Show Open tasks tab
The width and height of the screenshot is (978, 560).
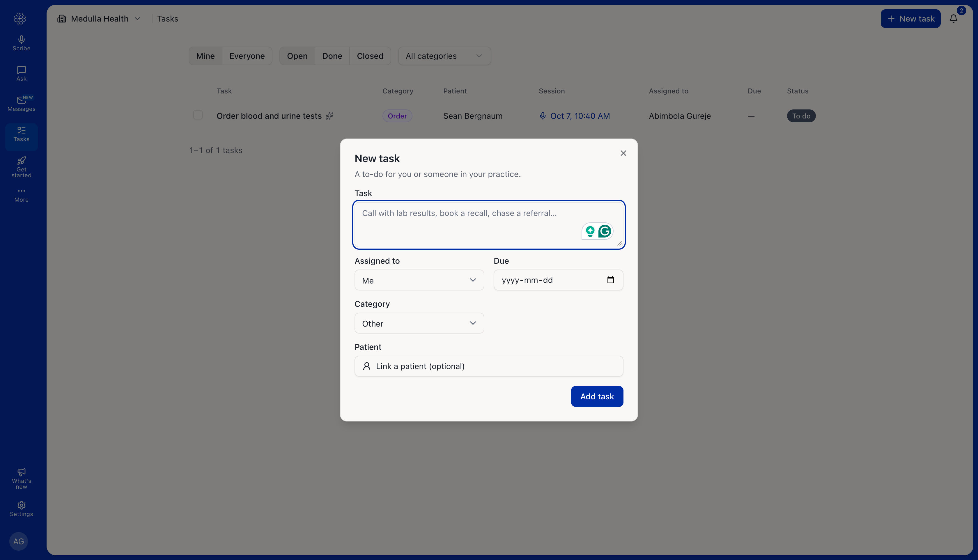[297, 56]
